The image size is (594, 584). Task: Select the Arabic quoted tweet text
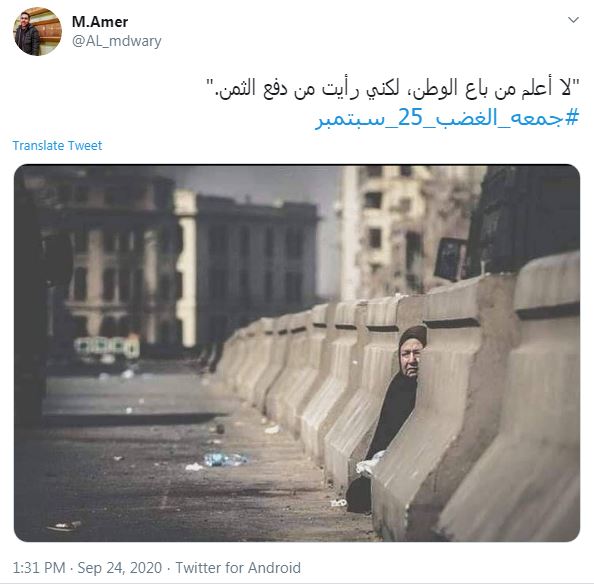click(x=394, y=88)
